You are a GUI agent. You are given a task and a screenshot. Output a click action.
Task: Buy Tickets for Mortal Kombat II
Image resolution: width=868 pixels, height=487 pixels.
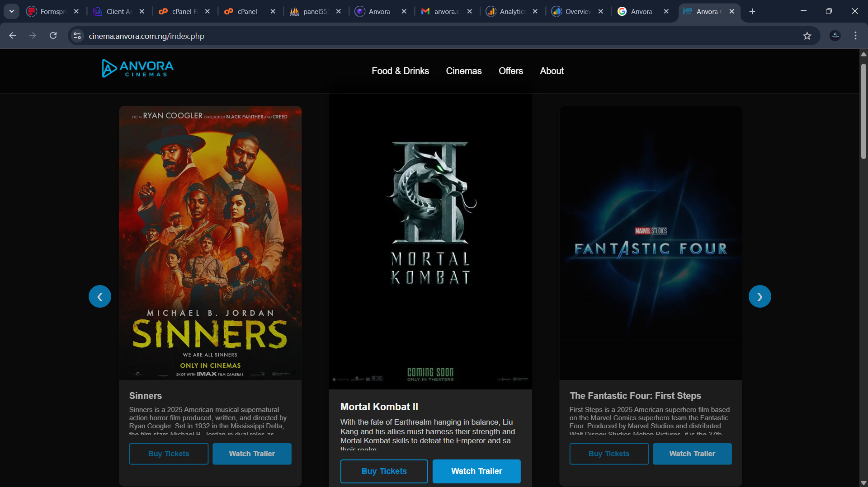tap(384, 471)
